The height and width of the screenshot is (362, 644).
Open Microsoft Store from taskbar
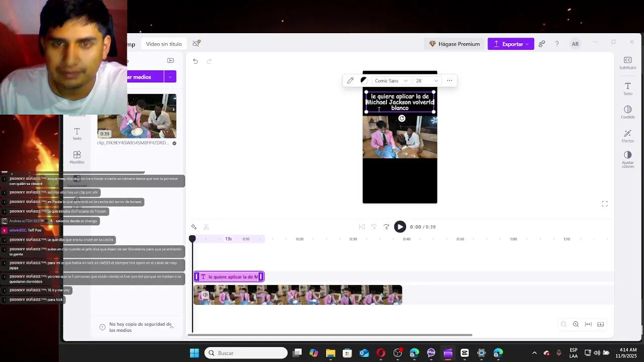347,353
